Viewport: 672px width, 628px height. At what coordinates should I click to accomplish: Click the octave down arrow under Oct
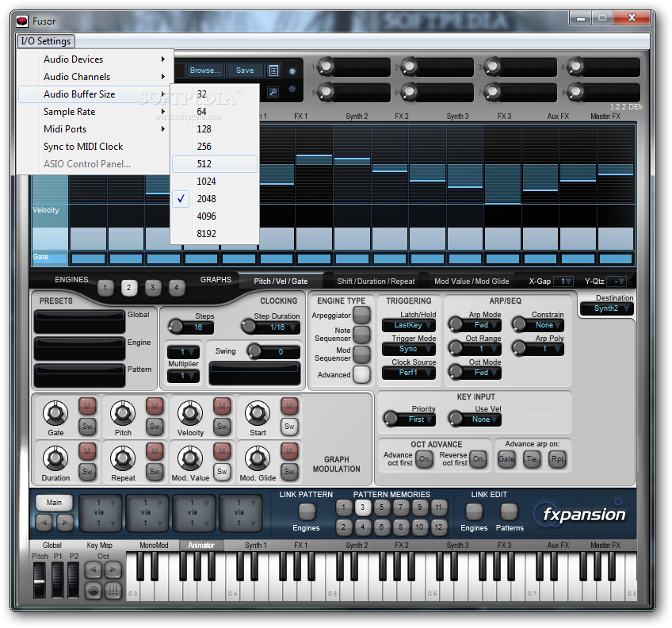coord(94,569)
